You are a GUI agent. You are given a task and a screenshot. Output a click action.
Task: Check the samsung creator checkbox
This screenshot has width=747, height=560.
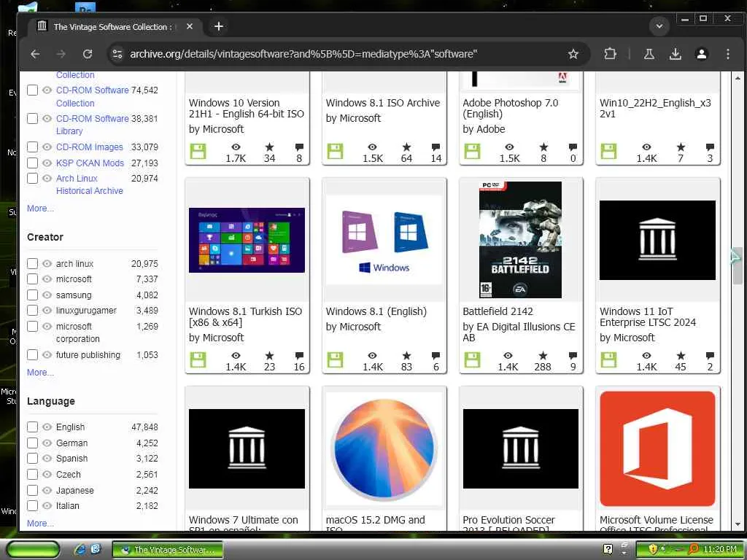32,295
